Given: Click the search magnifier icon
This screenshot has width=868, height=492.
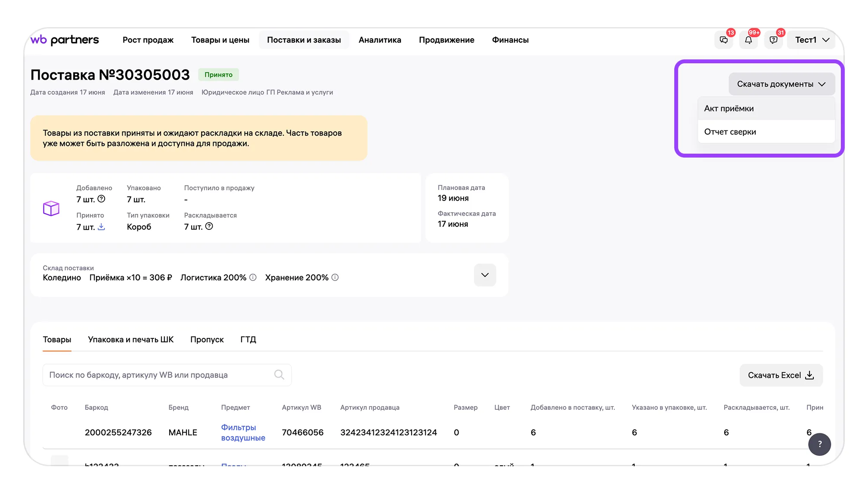Looking at the screenshot, I should (x=279, y=375).
